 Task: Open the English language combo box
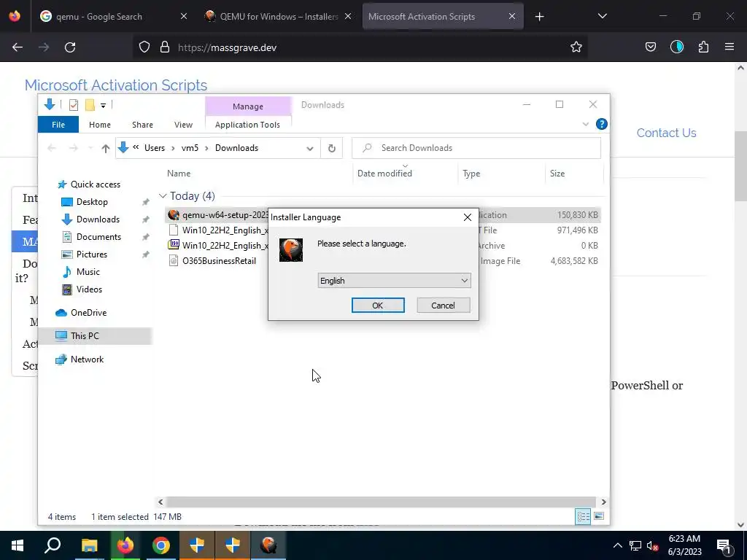coord(394,281)
